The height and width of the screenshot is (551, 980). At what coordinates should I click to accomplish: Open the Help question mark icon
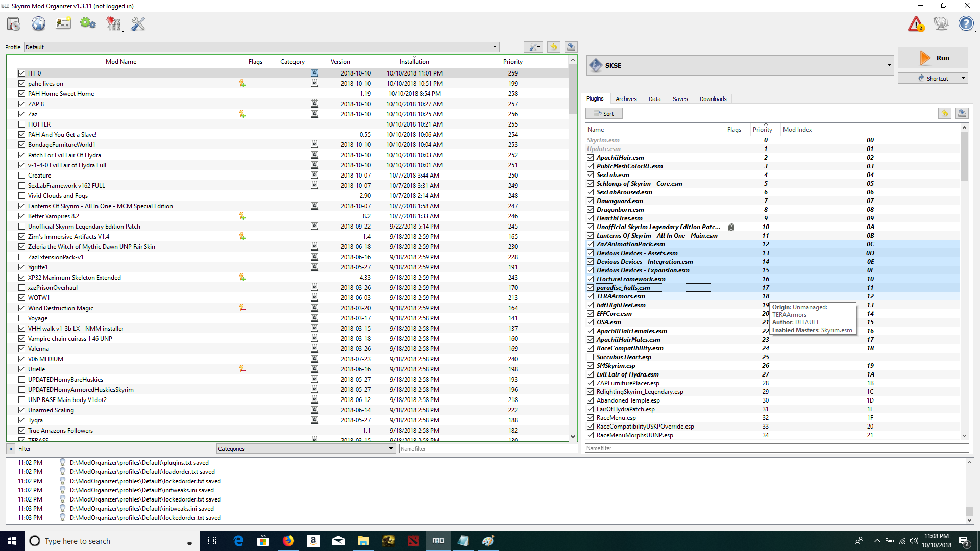click(966, 23)
